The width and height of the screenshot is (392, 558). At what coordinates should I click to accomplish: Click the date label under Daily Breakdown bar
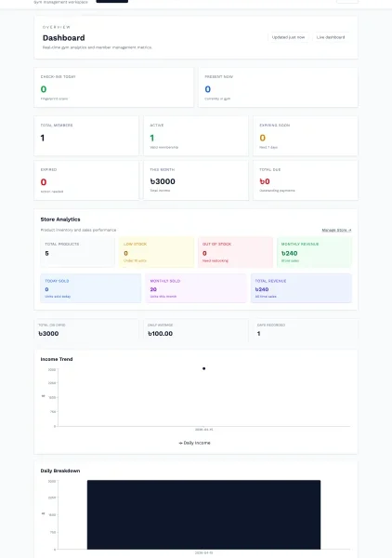[203, 553]
